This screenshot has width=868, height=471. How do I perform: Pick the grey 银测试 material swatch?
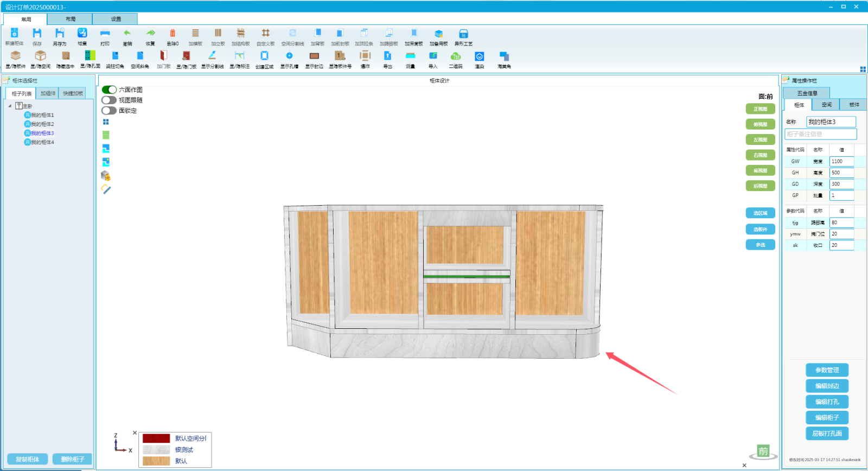(x=156, y=450)
